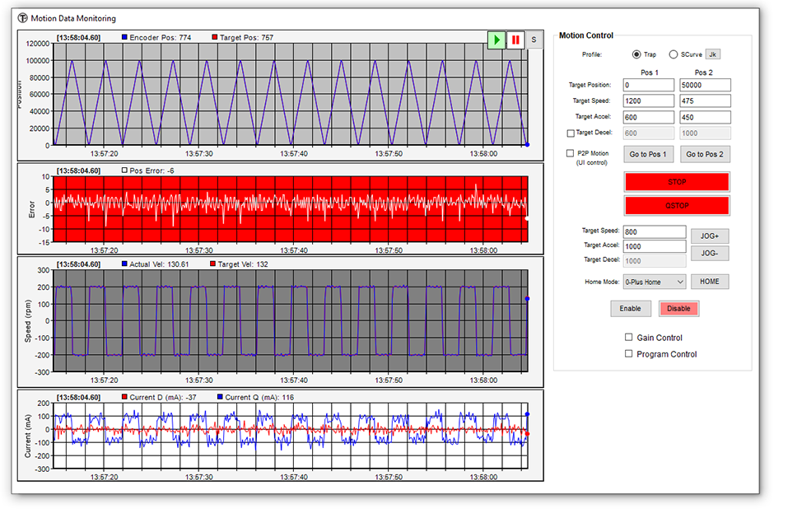Check the Gain Control box
Screen dimensions: 797x532
click(629, 338)
